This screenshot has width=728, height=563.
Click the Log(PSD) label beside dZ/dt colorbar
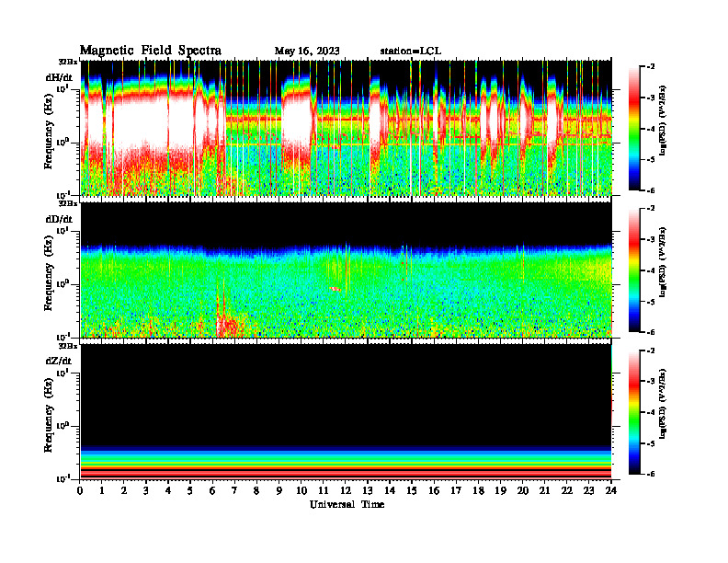(x=663, y=404)
